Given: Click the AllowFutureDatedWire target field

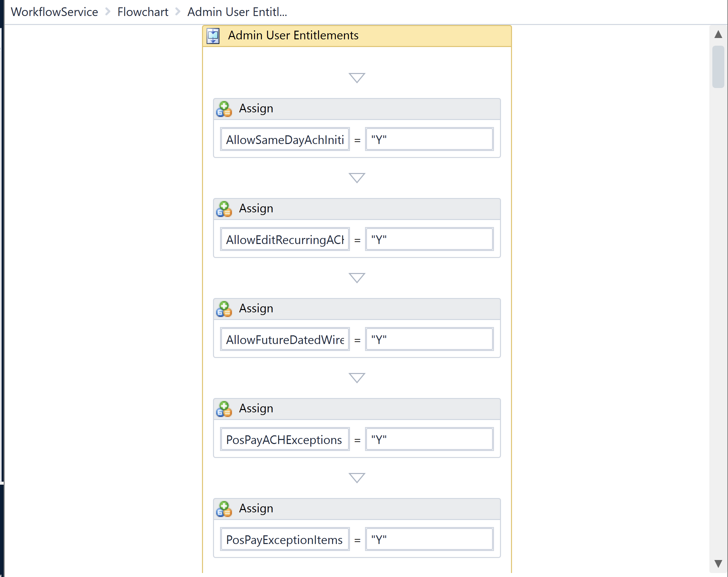Looking at the screenshot, I should point(285,339).
